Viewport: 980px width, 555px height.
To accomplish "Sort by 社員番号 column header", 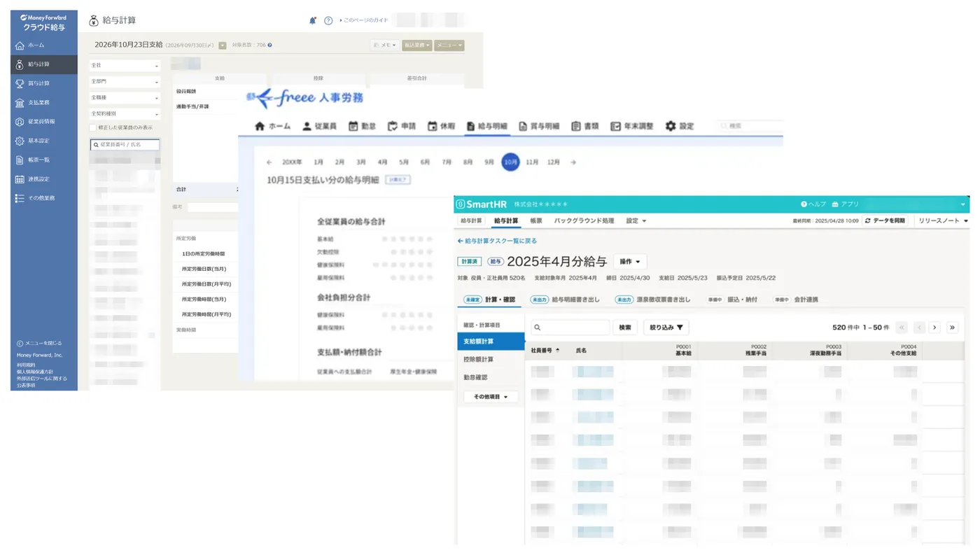I will pos(545,350).
